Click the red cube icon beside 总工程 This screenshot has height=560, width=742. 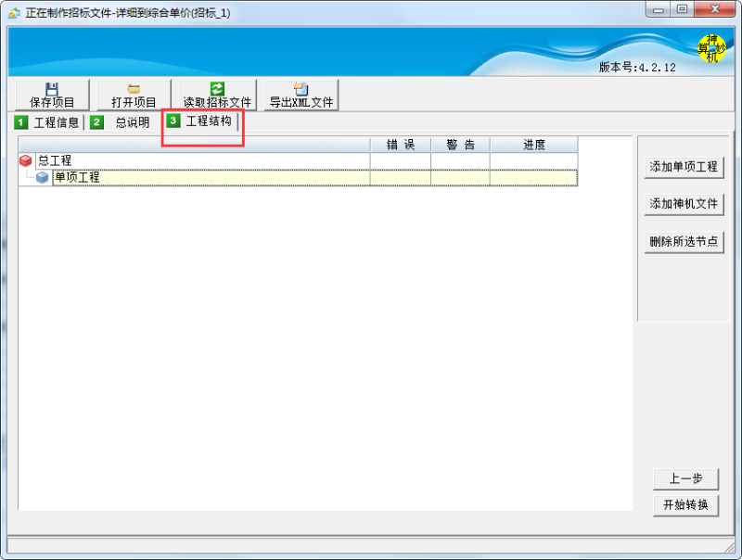26,161
